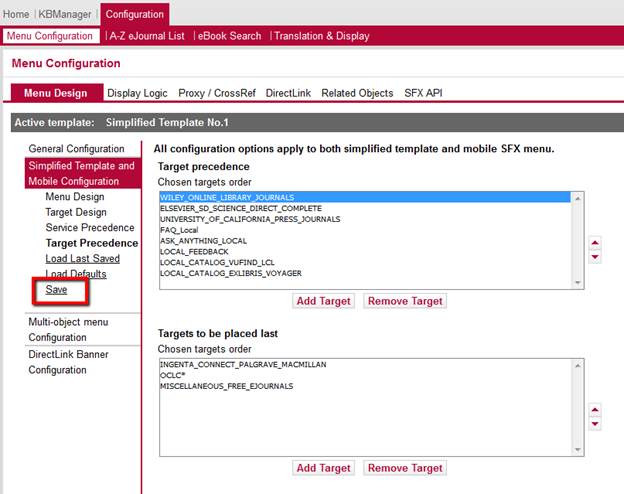This screenshot has width=624, height=494.
Task: Click Remove Target under placed-last targets
Action: pyautogui.click(x=405, y=468)
